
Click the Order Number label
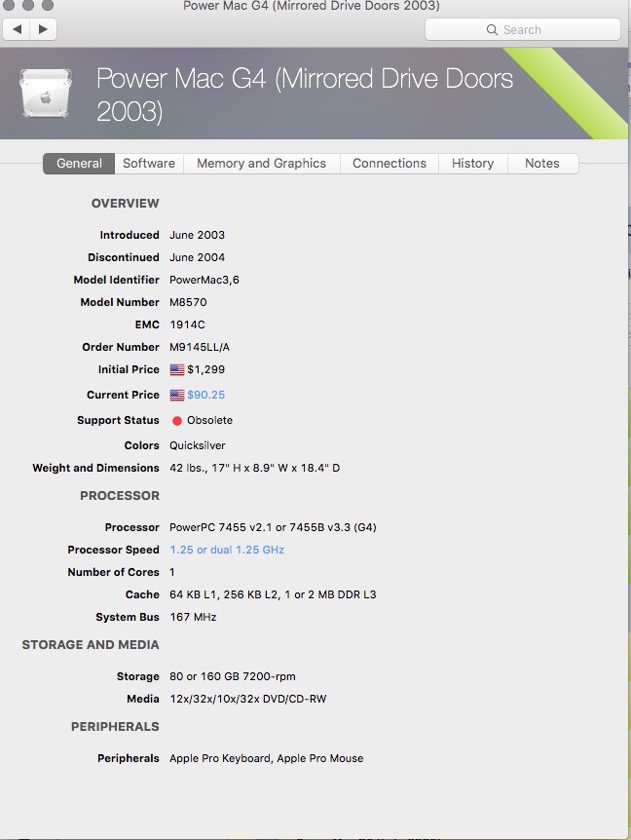pos(121,348)
